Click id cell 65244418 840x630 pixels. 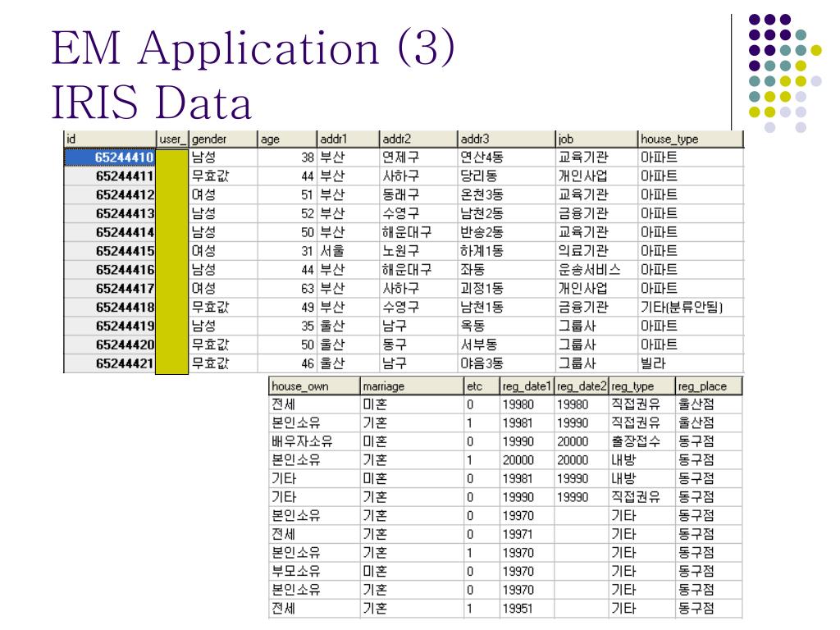coord(110,308)
